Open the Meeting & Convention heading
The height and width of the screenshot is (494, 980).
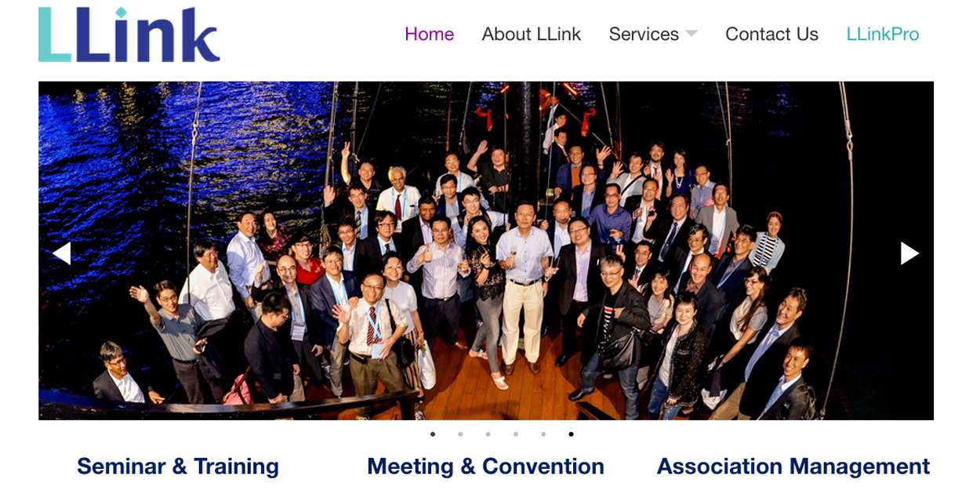(485, 467)
